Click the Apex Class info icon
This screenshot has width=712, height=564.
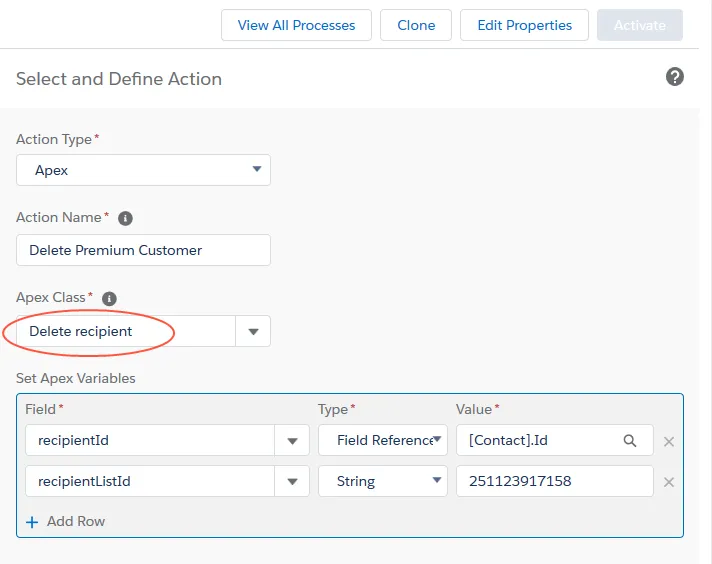[x=109, y=298]
